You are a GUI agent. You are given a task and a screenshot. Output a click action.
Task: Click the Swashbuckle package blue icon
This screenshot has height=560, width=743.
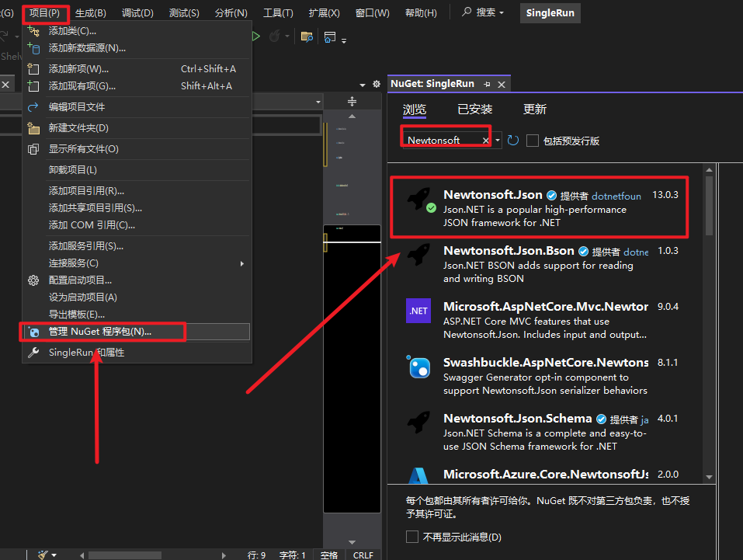pos(418,367)
